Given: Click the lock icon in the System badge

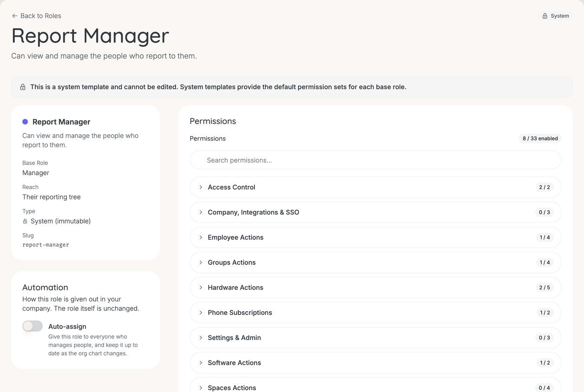Looking at the screenshot, I should pyautogui.click(x=545, y=16).
